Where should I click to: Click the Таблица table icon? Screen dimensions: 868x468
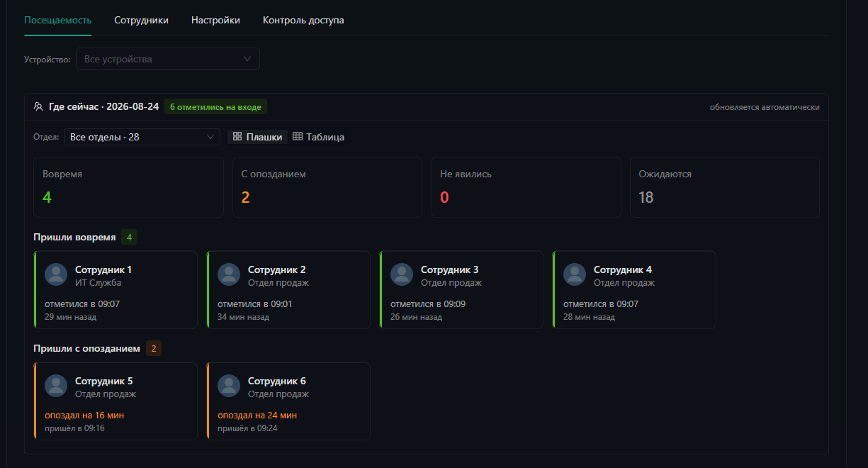pyautogui.click(x=298, y=137)
